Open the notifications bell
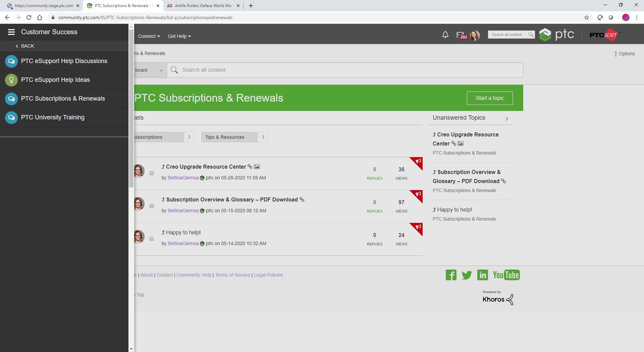The height and width of the screenshot is (352, 644). point(445,35)
